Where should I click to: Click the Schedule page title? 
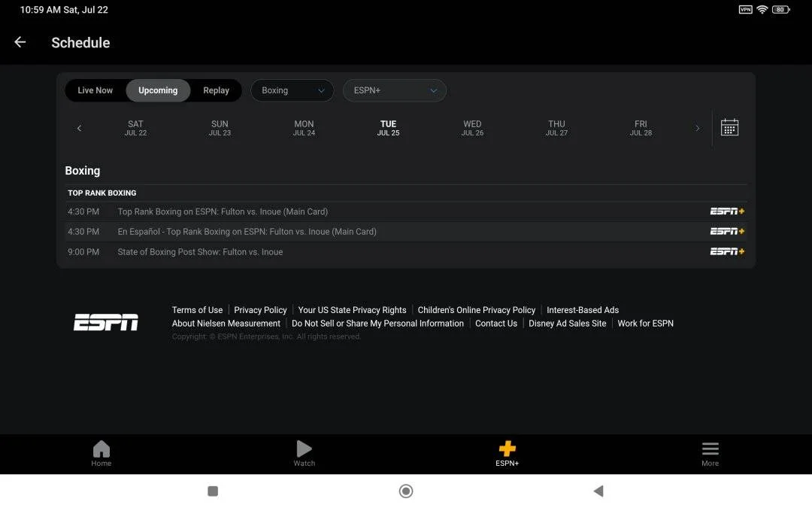[x=80, y=42]
